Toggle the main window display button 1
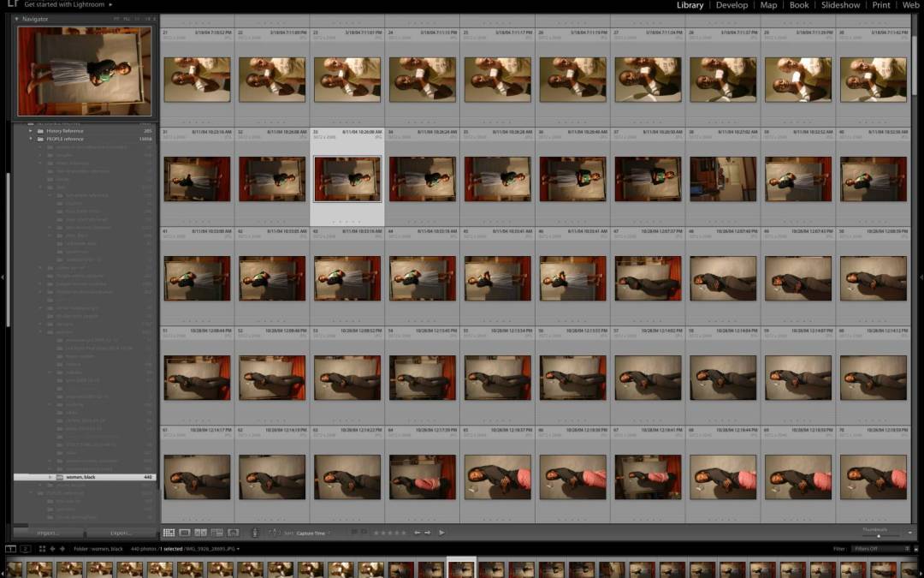This screenshot has width=924, height=578. point(10,549)
